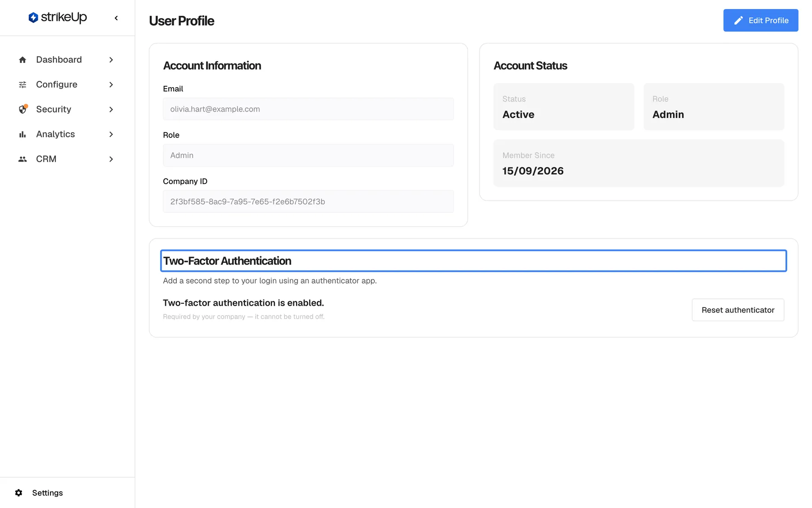Click the CRM people icon
The image size is (812, 508).
[23, 159]
